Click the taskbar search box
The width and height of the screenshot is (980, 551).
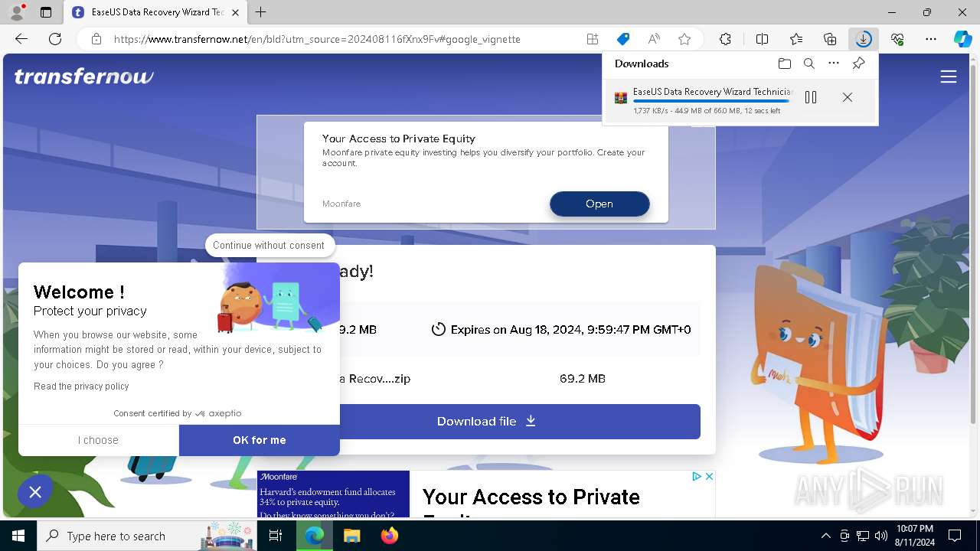point(147,536)
